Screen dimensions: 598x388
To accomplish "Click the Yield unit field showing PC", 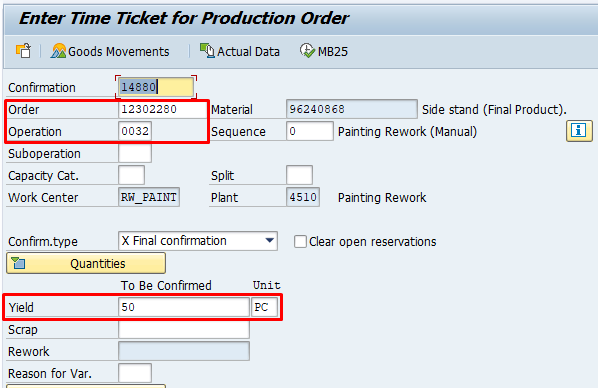I will click(x=264, y=307).
